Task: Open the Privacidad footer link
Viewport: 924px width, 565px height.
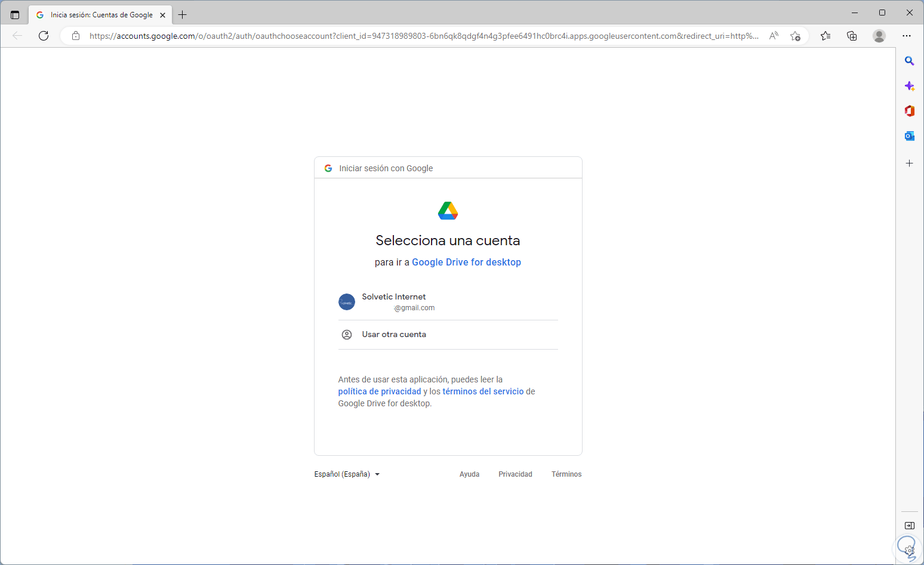Action: (515, 474)
